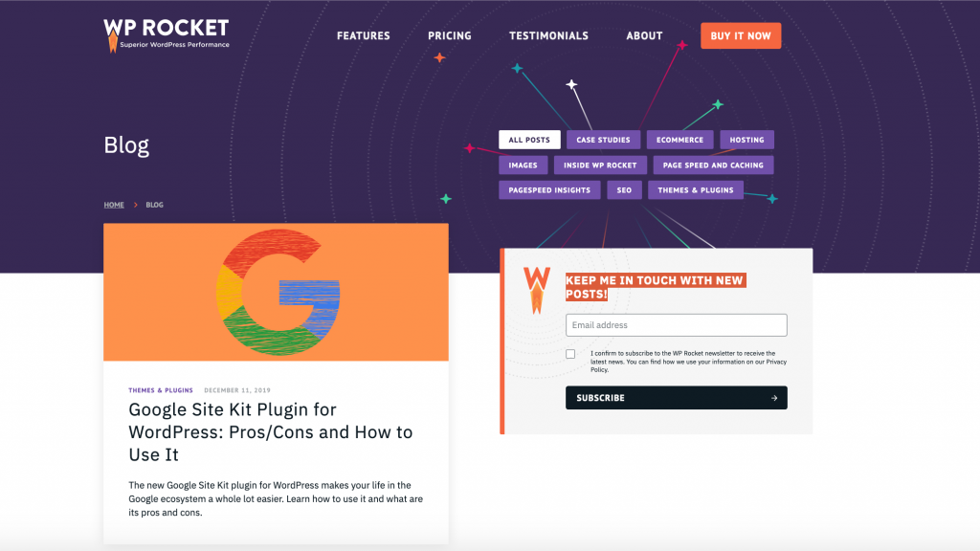980x551 pixels.
Task: Click the BUY IT NOW button
Action: pos(740,34)
